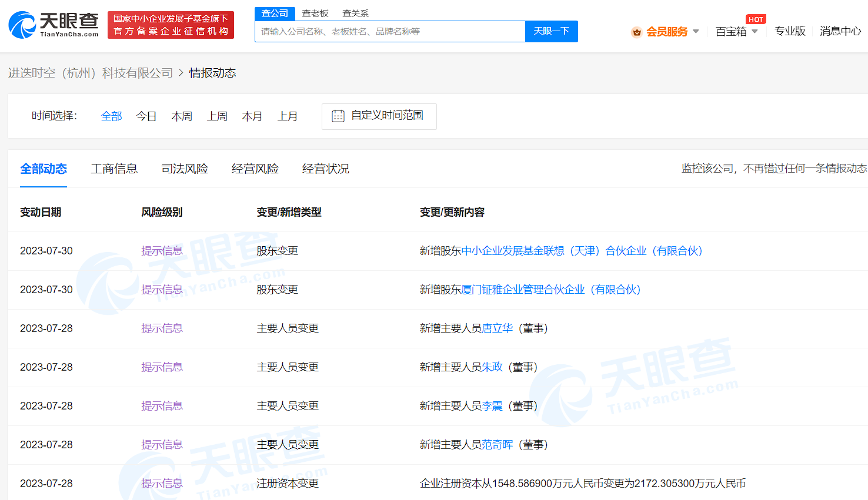Switch to the 工商信息 tab
Screen dimensions: 868x500
(114, 169)
